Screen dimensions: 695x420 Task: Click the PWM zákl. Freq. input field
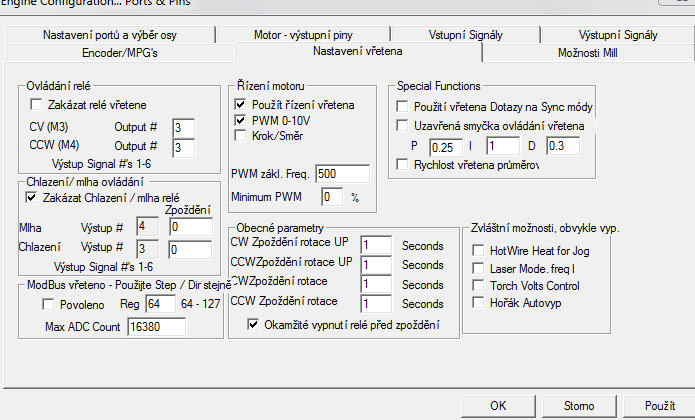click(x=340, y=174)
